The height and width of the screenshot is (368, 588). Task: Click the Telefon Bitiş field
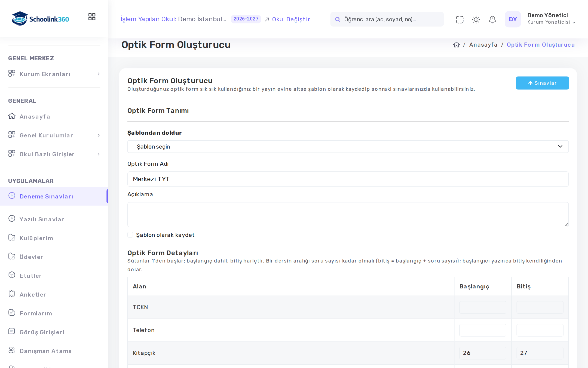point(540,330)
